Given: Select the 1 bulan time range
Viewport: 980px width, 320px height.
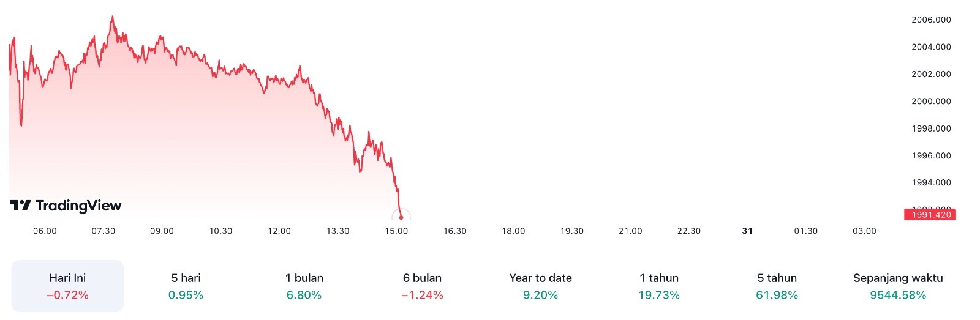Looking at the screenshot, I should click(x=304, y=286).
